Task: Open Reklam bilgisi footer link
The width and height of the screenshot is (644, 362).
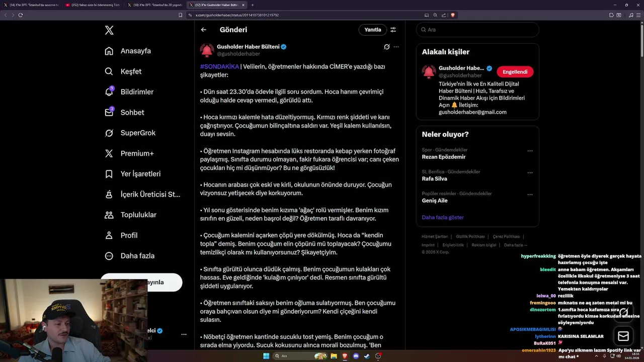Action: tap(484, 245)
